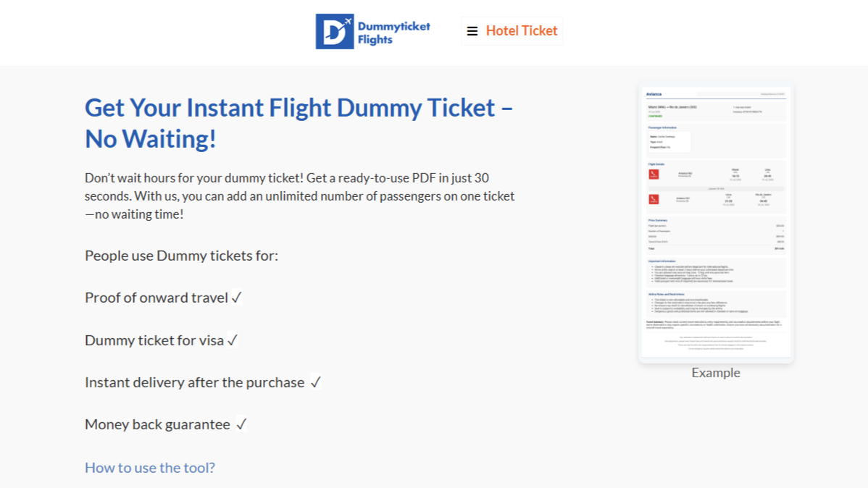
Task: Click checkmark beside Proof of onward travel
Action: 236,298
